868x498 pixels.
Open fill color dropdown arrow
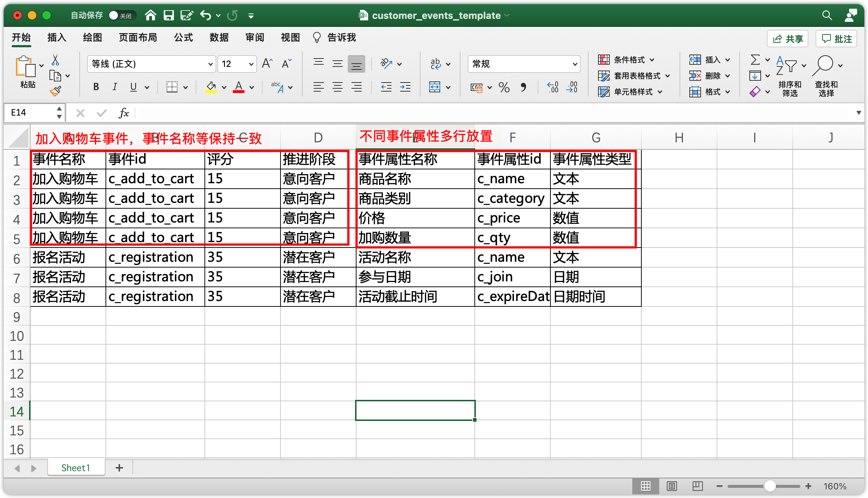[224, 87]
